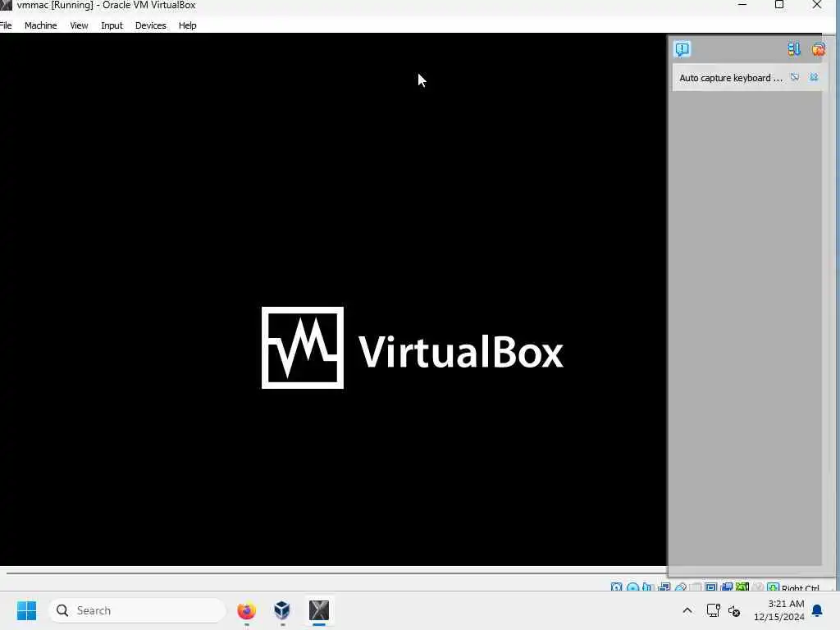Disable the Auto capture keyboard message with crossed icon
Image resolution: width=840 pixels, height=630 pixels.
tap(795, 77)
